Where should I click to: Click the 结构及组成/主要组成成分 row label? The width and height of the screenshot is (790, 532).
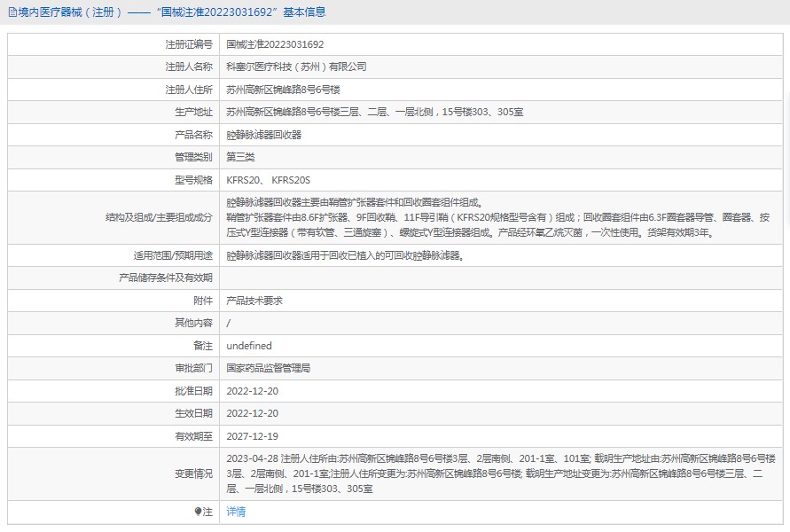pyautogui.click(x=160, y=217)
